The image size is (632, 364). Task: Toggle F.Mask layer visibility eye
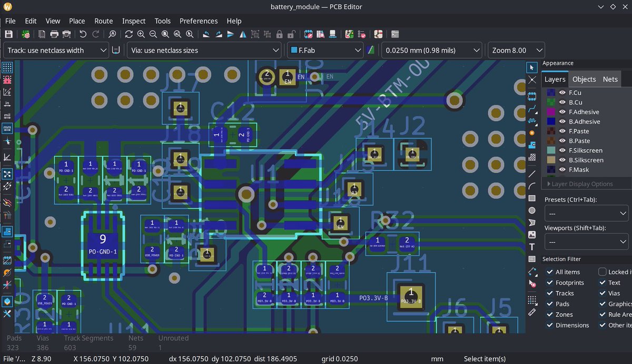(x=562, y=170)
